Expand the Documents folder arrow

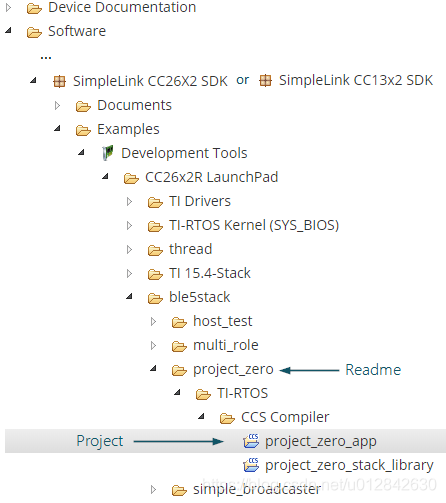click(x=57, y=105)
